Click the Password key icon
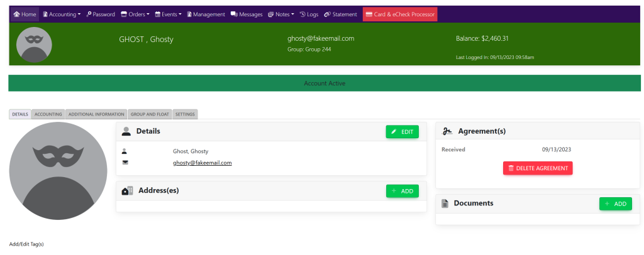The height and width of the screenshot is (255, 644). coord(89,14)
